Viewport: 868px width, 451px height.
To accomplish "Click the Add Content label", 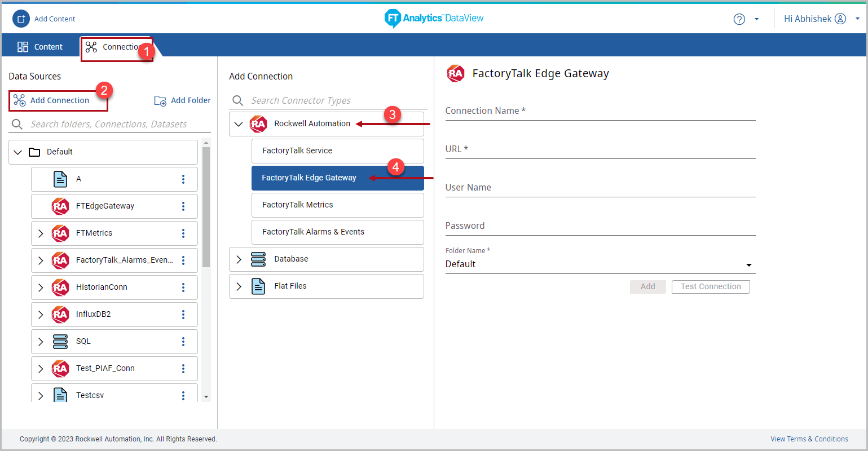I will tap(55, 19).
